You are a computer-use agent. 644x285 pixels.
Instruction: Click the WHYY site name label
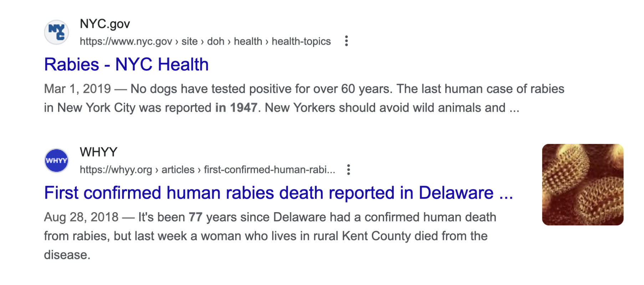[x=98, y=152]
